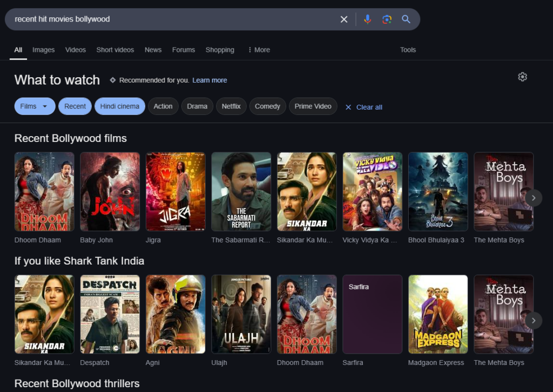This screenshot has width=553, height=392.
Task: Click the magnifying glass search button
Action: pos(406,19)
